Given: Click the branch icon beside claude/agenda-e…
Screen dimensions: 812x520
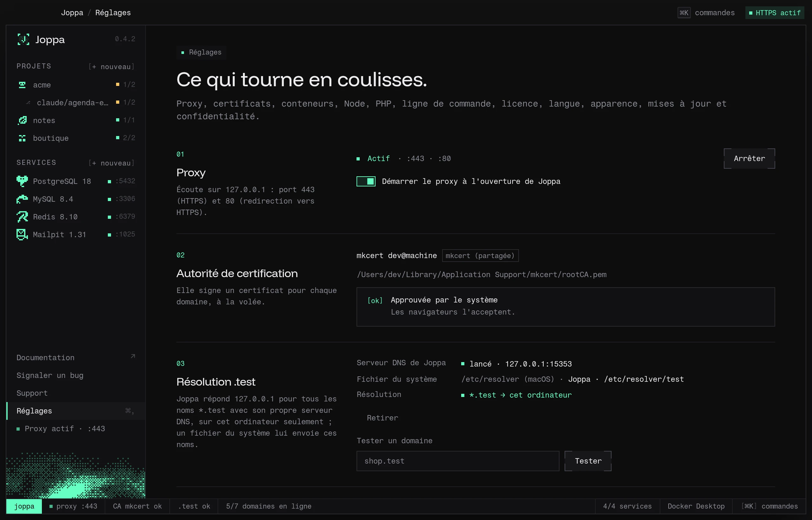Looking at the screenshot, I should [28, 103].
